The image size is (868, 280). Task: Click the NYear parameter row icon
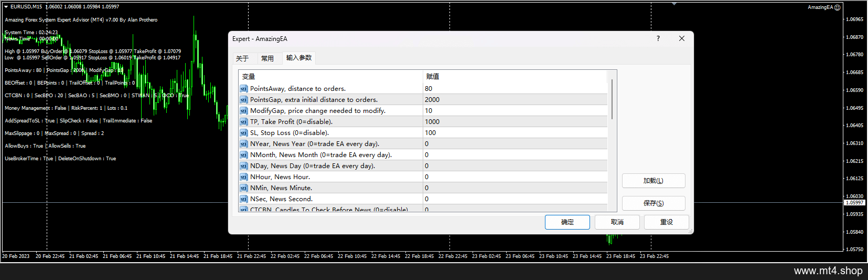(x=244, y=144)
